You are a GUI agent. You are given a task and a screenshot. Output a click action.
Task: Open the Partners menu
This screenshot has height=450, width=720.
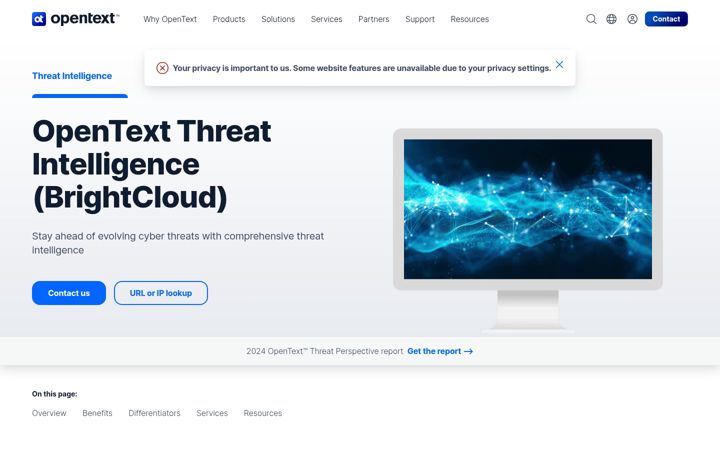(374, 19)
